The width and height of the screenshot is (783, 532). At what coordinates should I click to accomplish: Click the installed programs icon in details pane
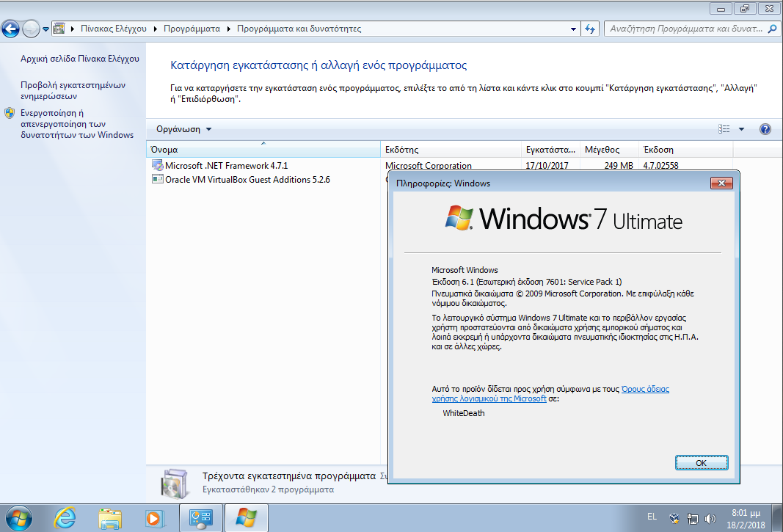175,484
